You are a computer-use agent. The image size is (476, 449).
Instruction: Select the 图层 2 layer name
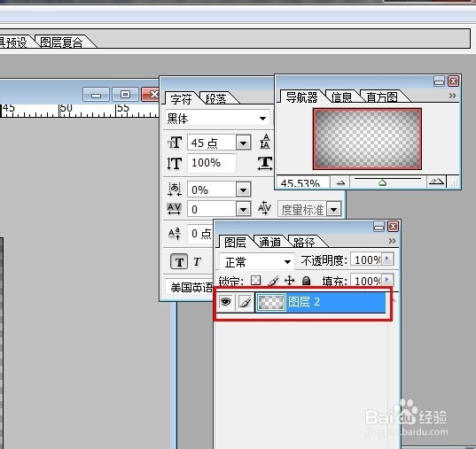pyautogui.click(x=304, y=302)
